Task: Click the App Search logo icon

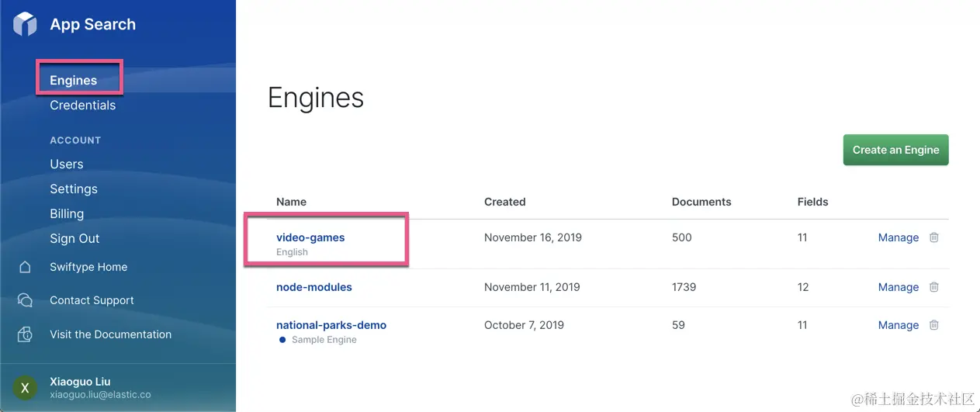Action: [x=25, y=24]
